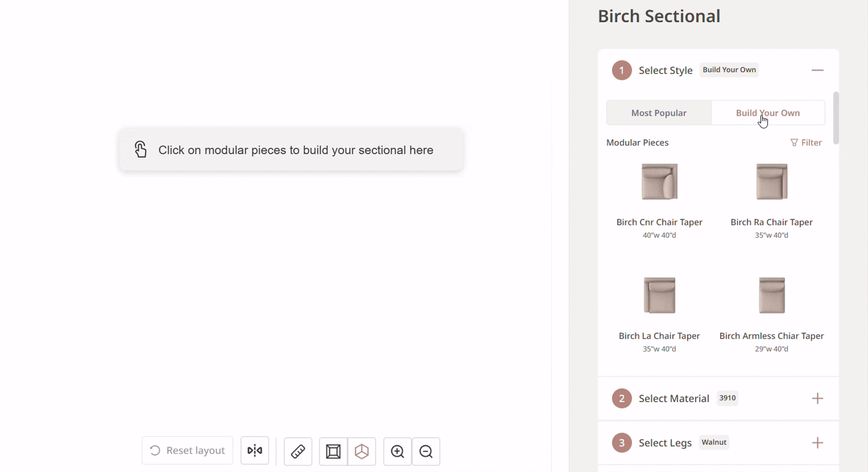Image resolution: width=868 pixels, height=472 pixels.
Task: Click the Walnut legs badge
Action: point(714,442)
